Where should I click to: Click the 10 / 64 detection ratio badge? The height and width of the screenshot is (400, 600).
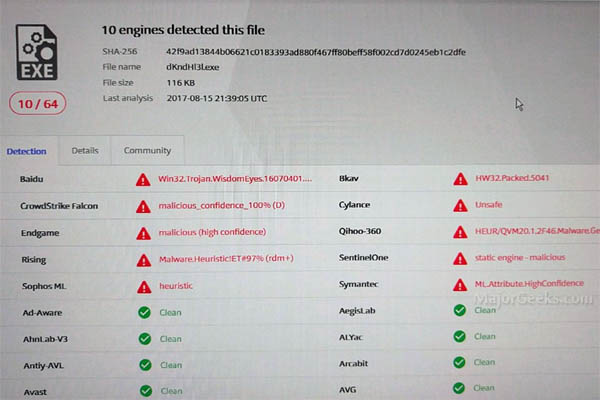(x=38, y=103)
